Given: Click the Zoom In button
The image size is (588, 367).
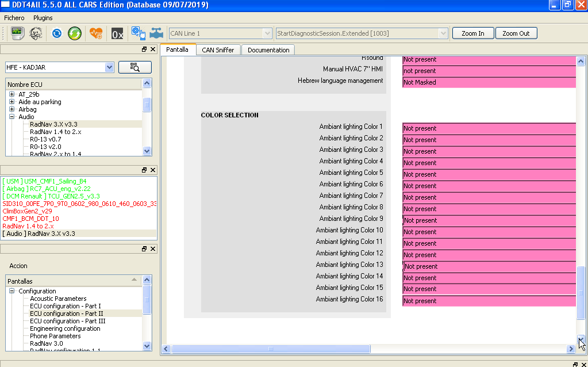Looking at the screenshot, I should (x=473, y=33).
